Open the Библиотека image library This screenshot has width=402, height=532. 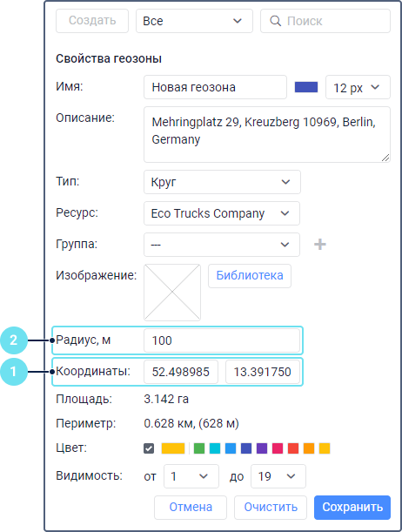click(x=250, y=276)
